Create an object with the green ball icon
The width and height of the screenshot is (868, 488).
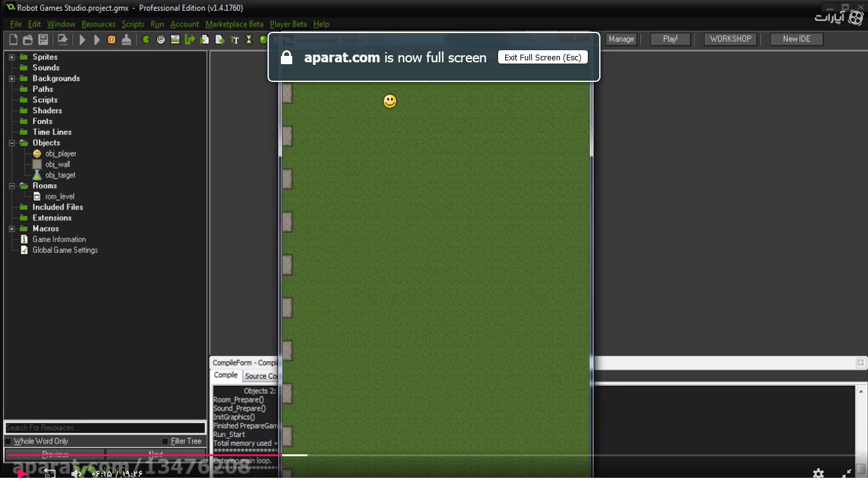click(x=263, y=39)
